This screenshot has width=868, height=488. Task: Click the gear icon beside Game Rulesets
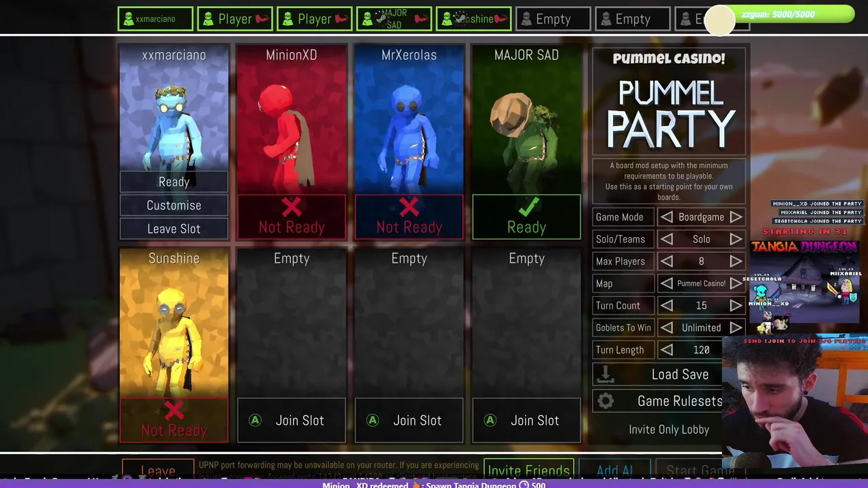(x=606, y=401)
